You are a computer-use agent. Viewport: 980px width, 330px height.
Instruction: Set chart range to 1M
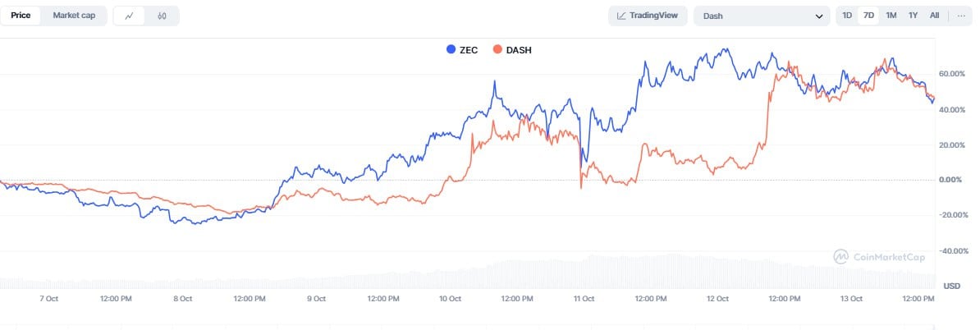pos(891,16)
